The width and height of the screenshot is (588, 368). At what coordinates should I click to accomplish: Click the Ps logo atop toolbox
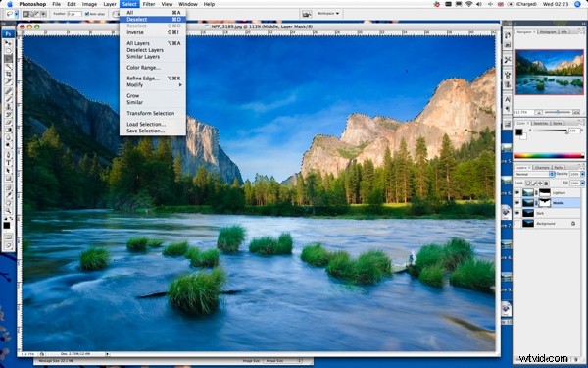pyautogui.click(x=8, y=33)
